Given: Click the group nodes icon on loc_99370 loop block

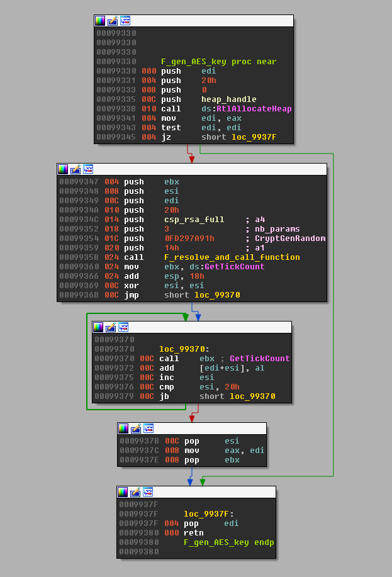Looking at the screenshot, I should click(x=124, y=327).
